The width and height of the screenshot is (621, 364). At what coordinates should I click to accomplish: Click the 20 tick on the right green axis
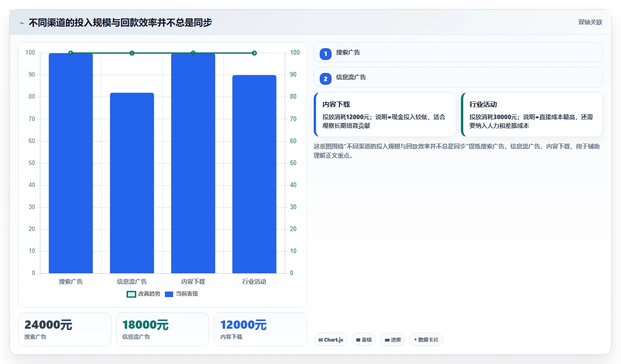293,229
